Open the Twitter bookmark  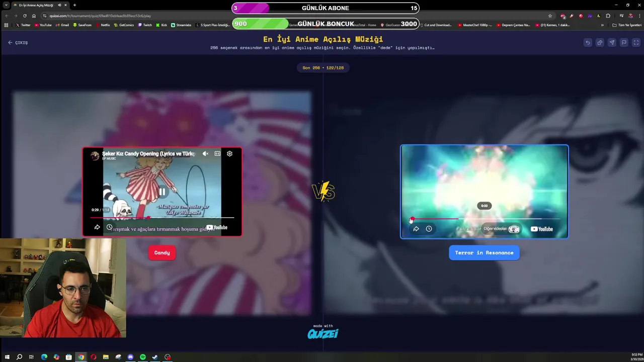pyautogui.click(x=23, y=25)
